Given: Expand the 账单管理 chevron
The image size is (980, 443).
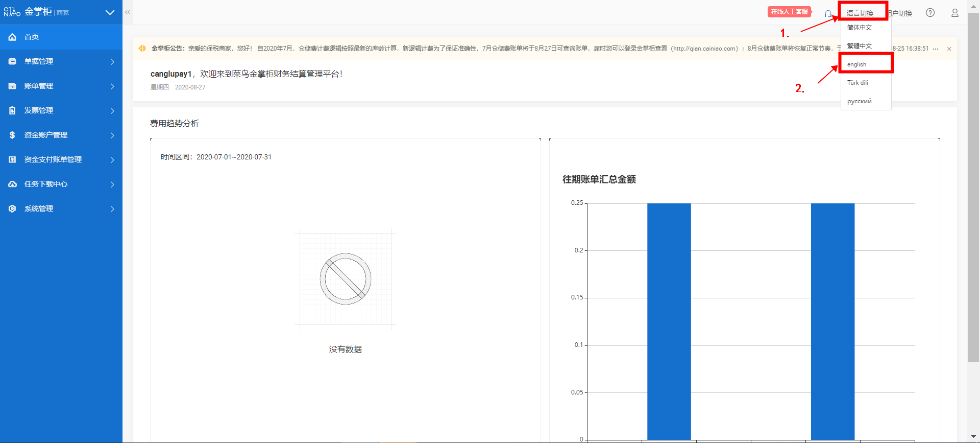Looking at the screenshot, I should (x=112, y=86).
